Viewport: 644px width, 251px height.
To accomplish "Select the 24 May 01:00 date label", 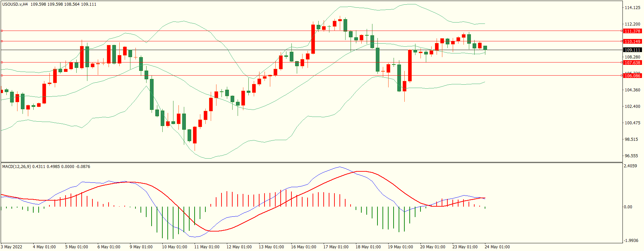I will (x=497, y=247).
